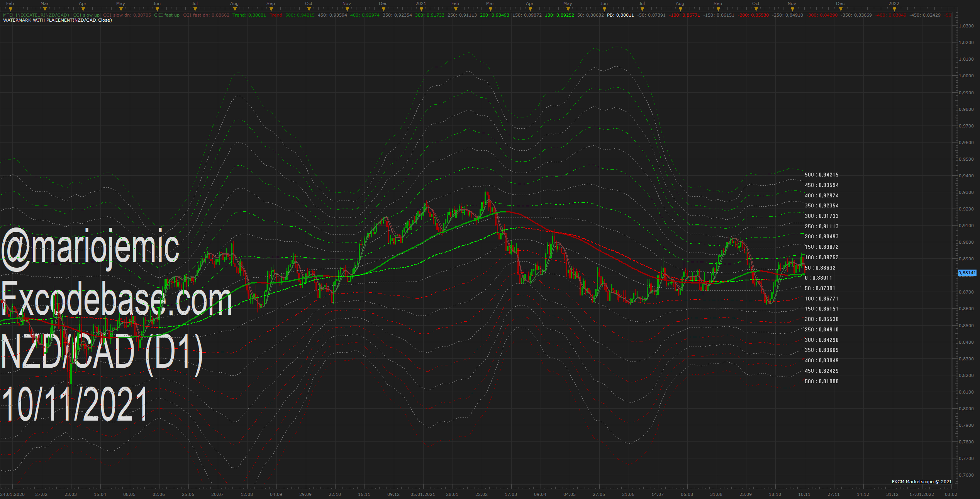The width and height of the screenshot is (980, 499).
Task: Click the 2021 year marker triangle
Action: 422,9
